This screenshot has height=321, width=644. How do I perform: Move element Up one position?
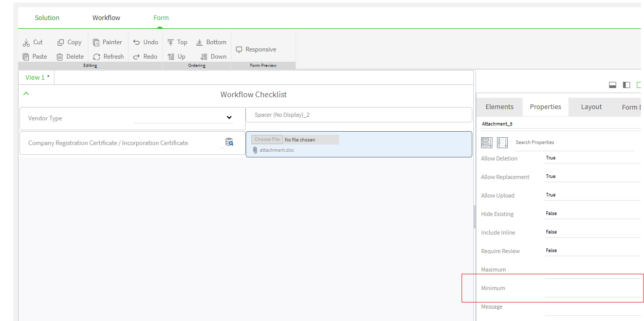(x=177, y=57)
